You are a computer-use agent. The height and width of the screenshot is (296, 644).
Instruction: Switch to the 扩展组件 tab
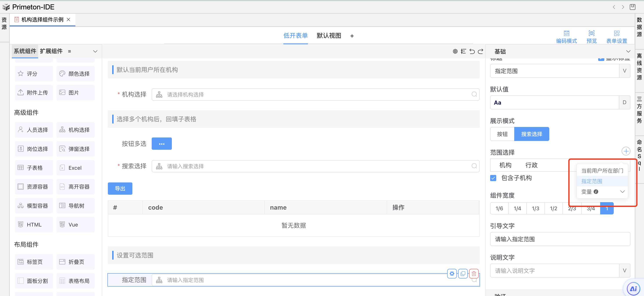click(x=51, y=51)
